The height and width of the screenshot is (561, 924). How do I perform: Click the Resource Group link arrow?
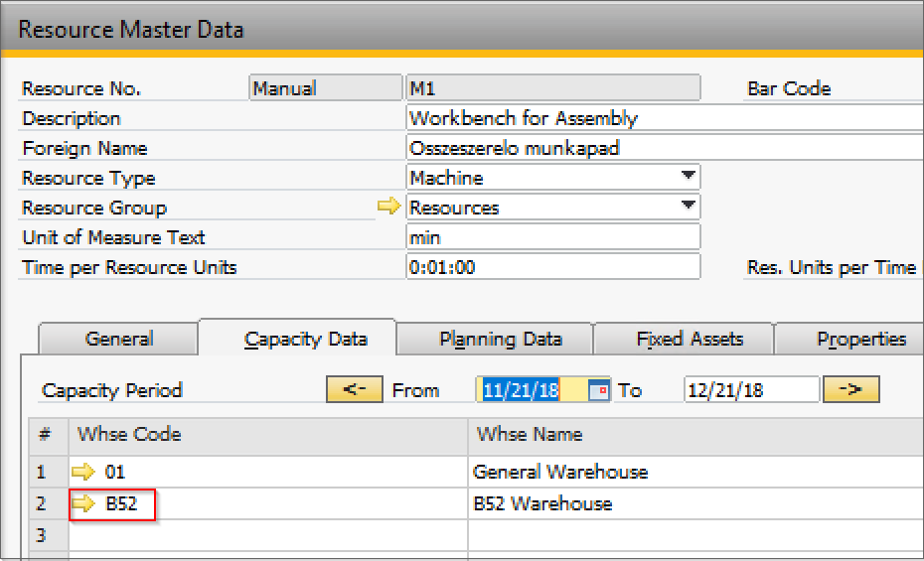pos(388,208)
